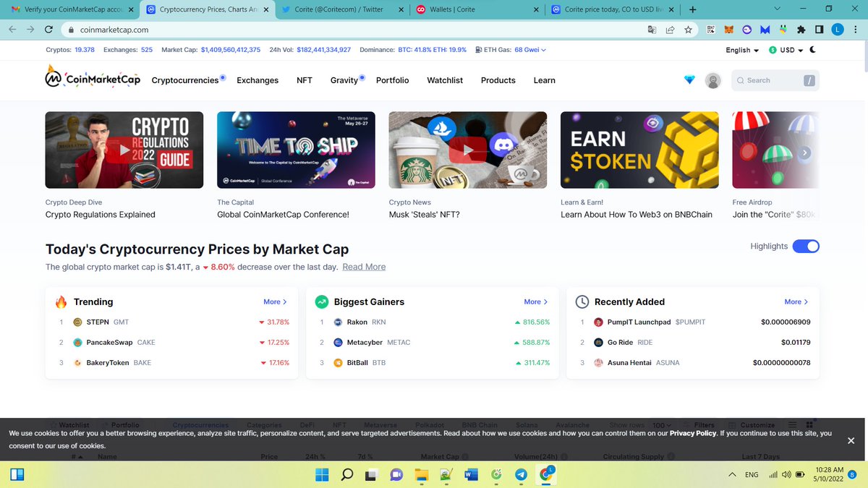Click the MetaMask fox extension icon
This screenshot has height=488, width=868.
[729, 30]
